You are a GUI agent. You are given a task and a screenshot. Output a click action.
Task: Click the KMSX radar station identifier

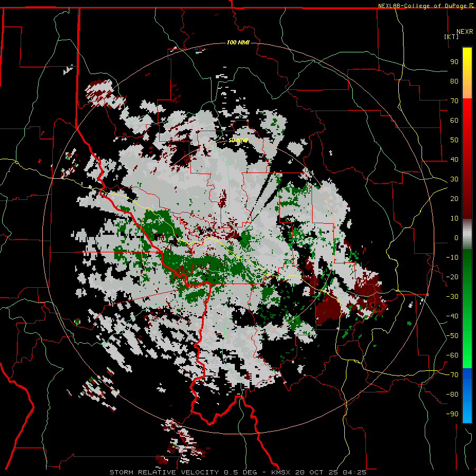(x=281, y=472)
